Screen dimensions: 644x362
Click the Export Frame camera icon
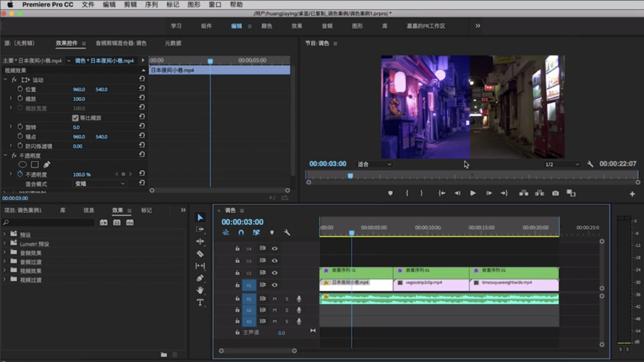pyautogui.click(x=555, y=193)
